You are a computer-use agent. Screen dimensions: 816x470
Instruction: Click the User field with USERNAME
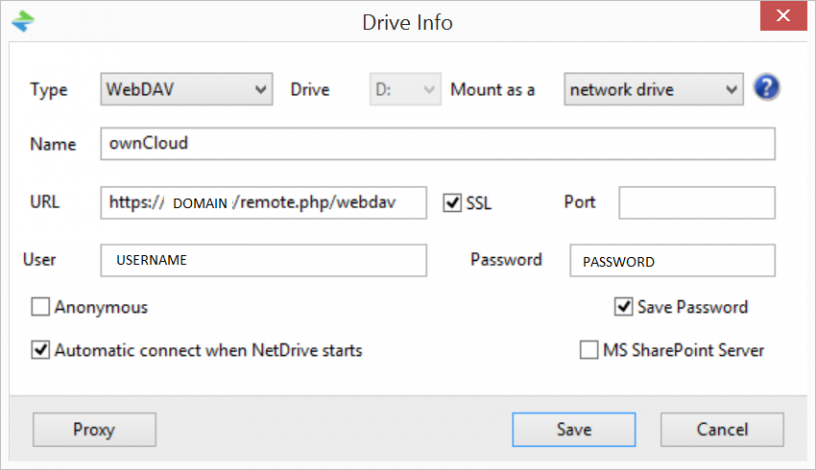(264, 260)
